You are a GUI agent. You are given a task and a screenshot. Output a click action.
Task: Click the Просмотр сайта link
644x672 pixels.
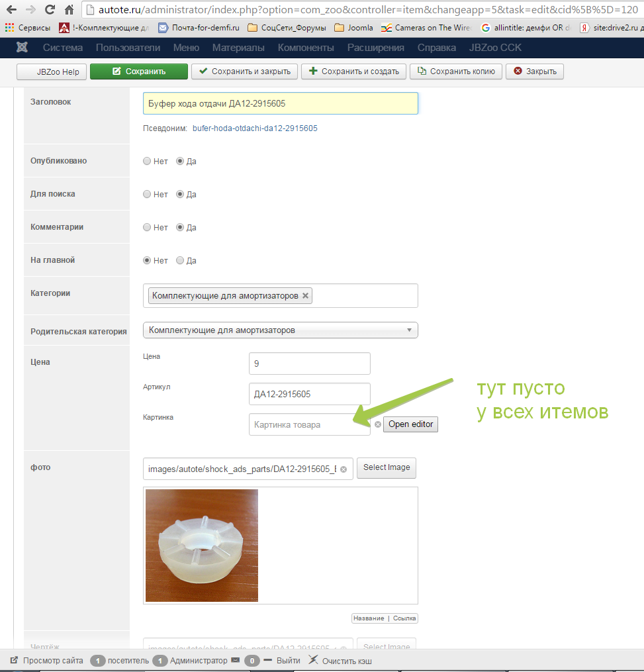(52, 660)
